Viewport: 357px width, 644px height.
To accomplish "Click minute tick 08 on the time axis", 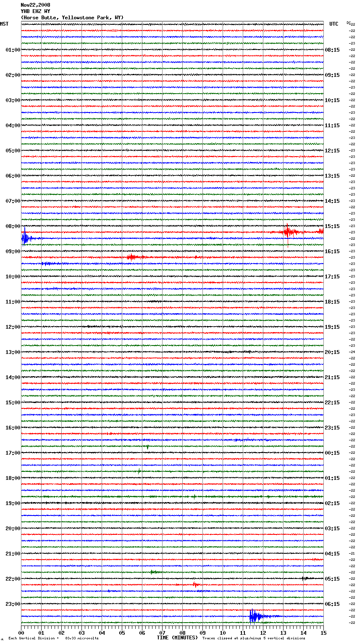I will [182, 633].
